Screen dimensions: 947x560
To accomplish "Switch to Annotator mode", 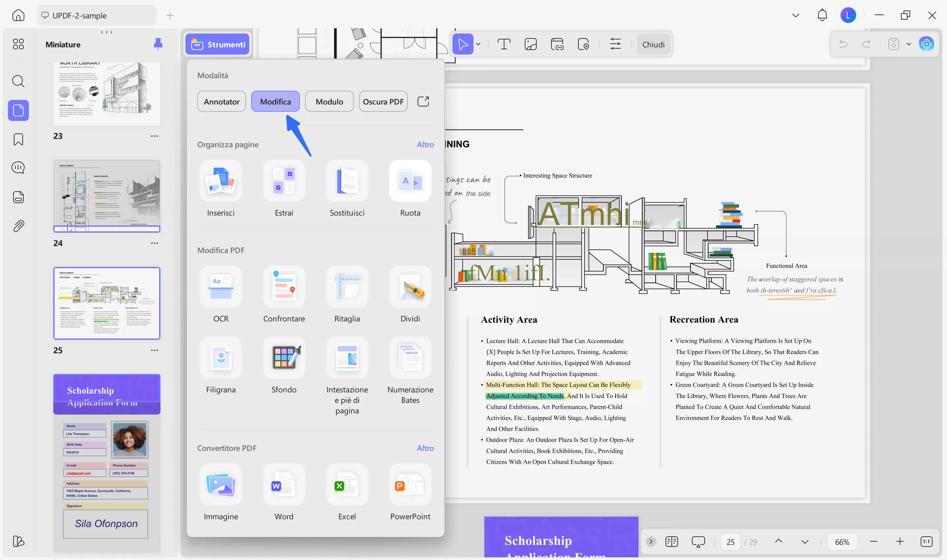I will point(221,101).
